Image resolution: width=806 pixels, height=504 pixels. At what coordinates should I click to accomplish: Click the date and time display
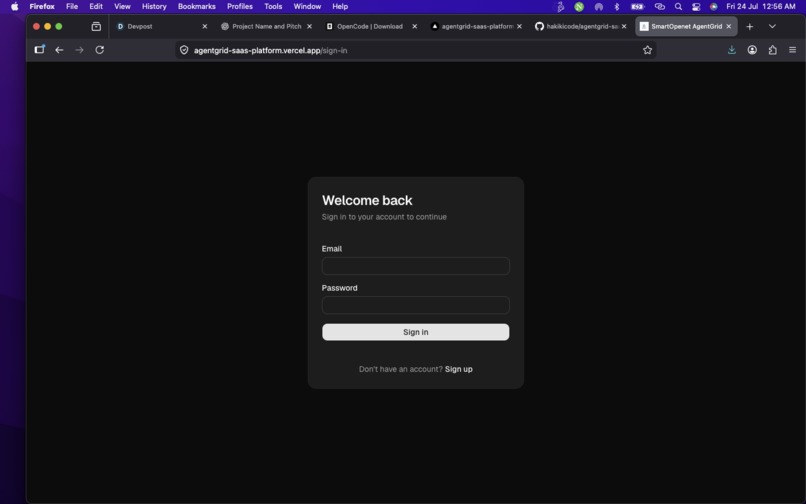(761, 6)
